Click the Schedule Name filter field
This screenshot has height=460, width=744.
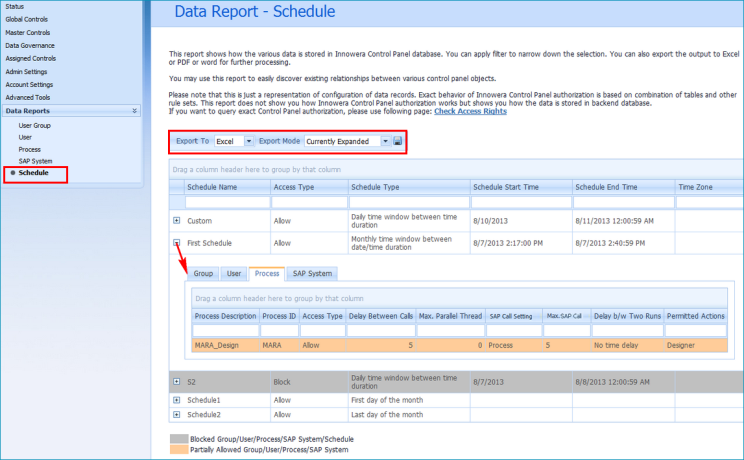tap(227, 203)
